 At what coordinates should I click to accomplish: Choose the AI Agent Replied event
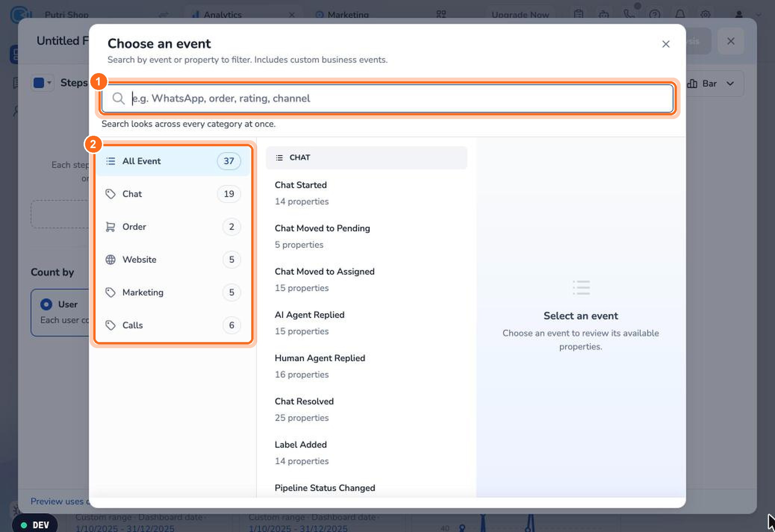[366, 323]
